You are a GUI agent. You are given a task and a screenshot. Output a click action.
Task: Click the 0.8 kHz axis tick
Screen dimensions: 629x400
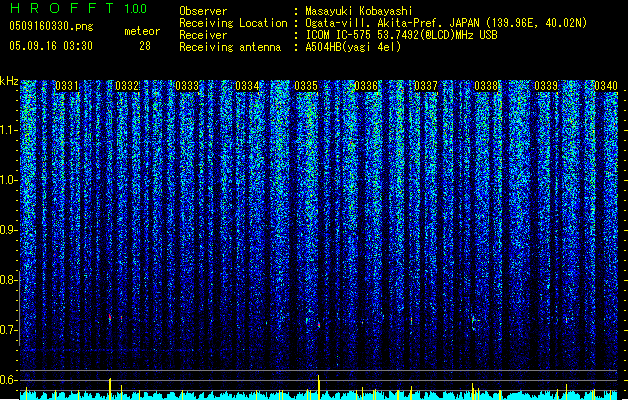(x=9, y=280)
